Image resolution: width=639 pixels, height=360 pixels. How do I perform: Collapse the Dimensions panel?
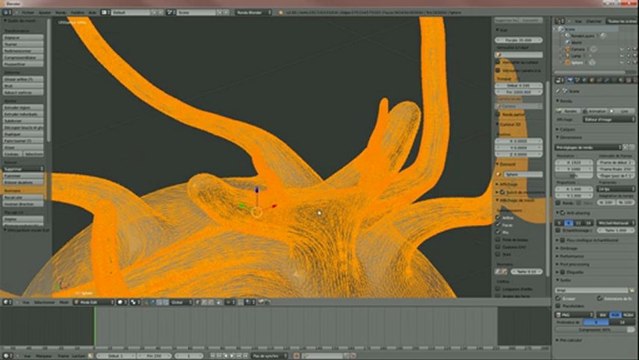(571, 137)
